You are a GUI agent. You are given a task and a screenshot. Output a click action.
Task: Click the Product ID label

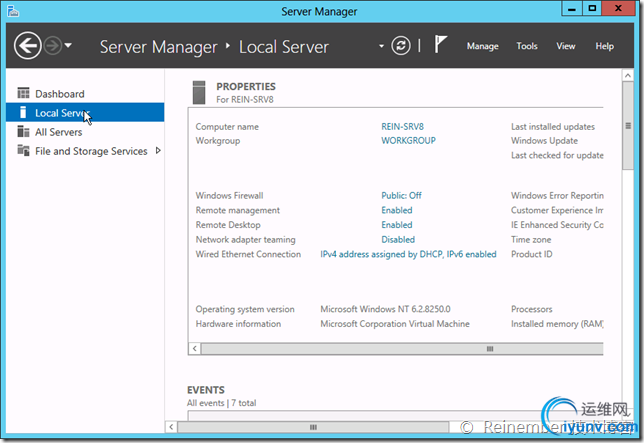[531, 254]
